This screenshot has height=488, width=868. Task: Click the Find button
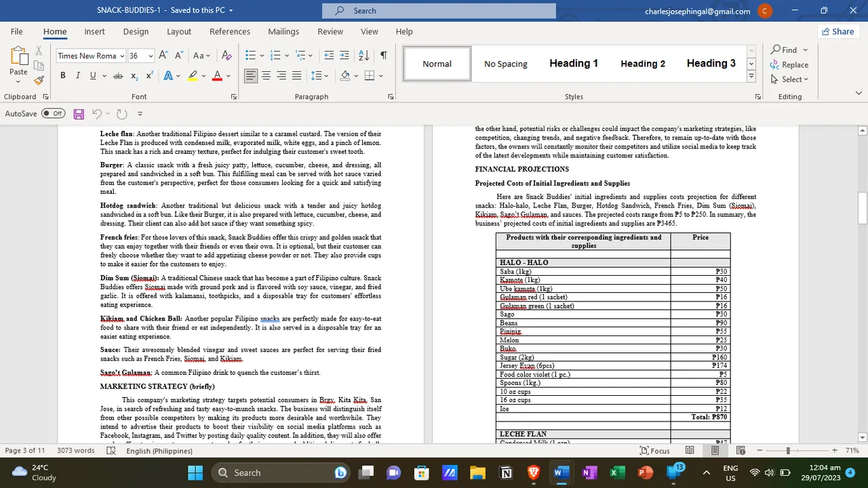tap(784, 49)
